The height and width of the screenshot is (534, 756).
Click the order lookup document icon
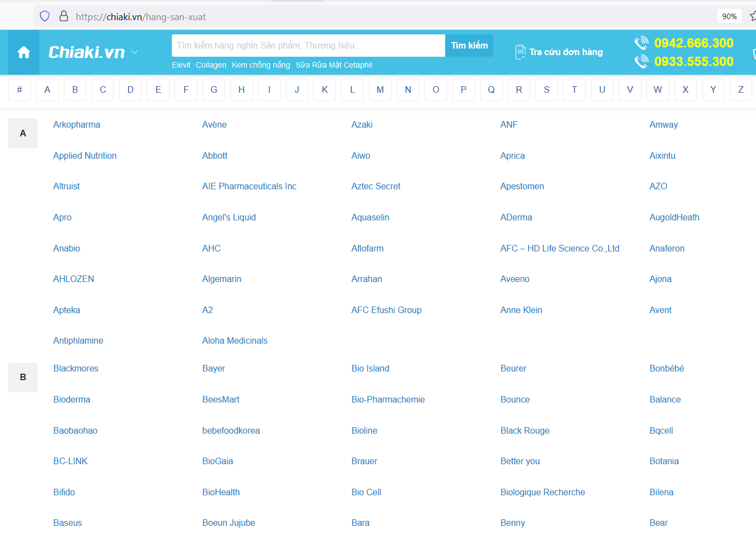(520, 52)
